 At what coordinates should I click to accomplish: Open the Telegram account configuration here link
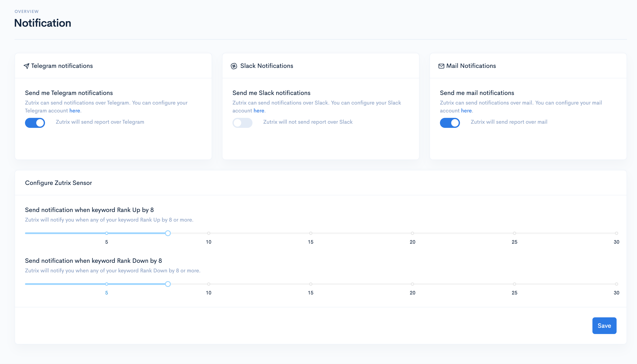tap(75, 111)
